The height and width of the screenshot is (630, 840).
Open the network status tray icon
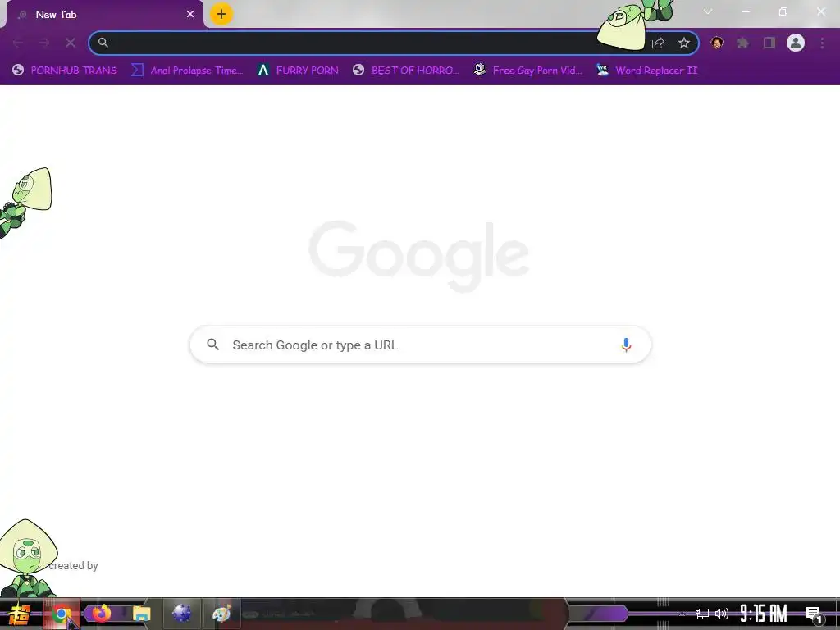[702, 614]
